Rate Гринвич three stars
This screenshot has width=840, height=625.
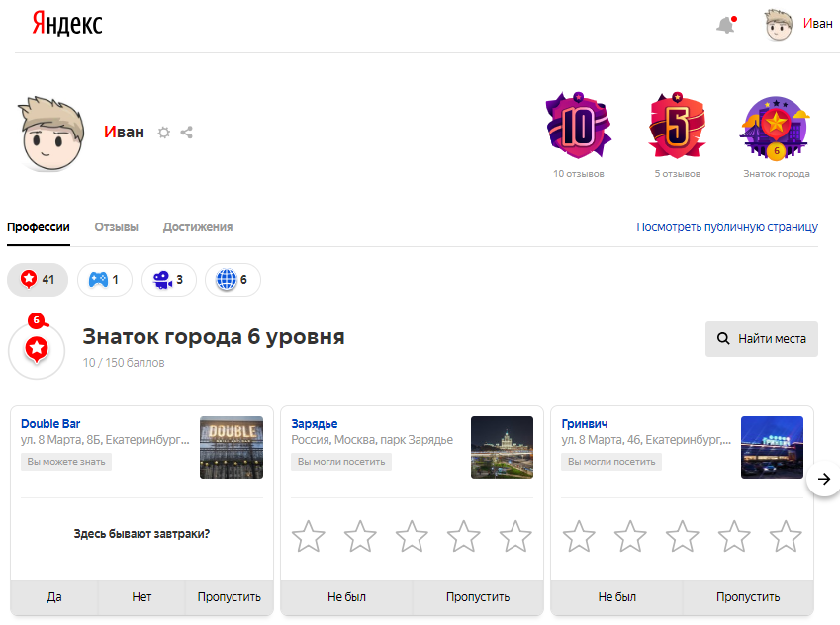(682, 536)
